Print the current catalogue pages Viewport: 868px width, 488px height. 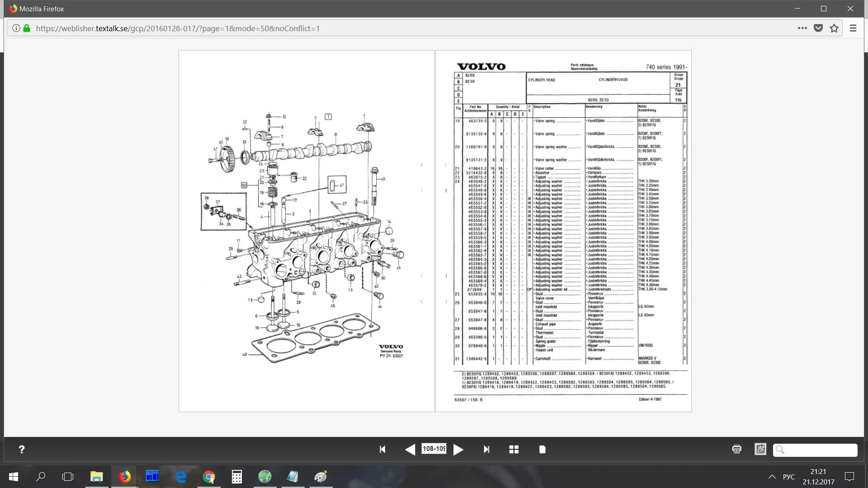737,449
